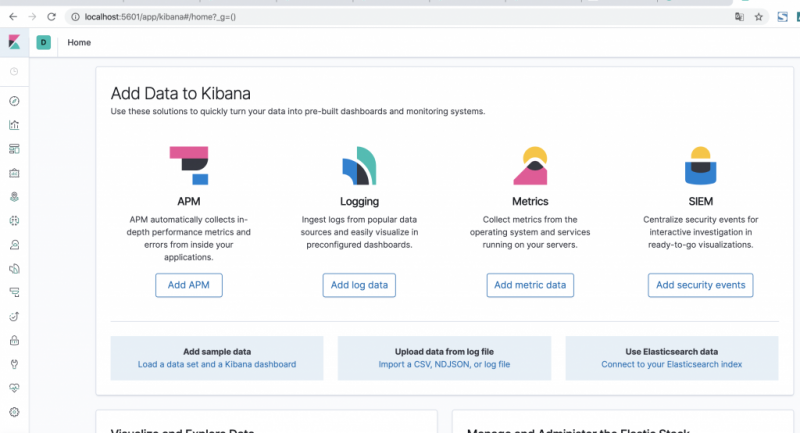Click the SIEM logo graphic
This screenshot has width=800, height=433.
[701, 166]
